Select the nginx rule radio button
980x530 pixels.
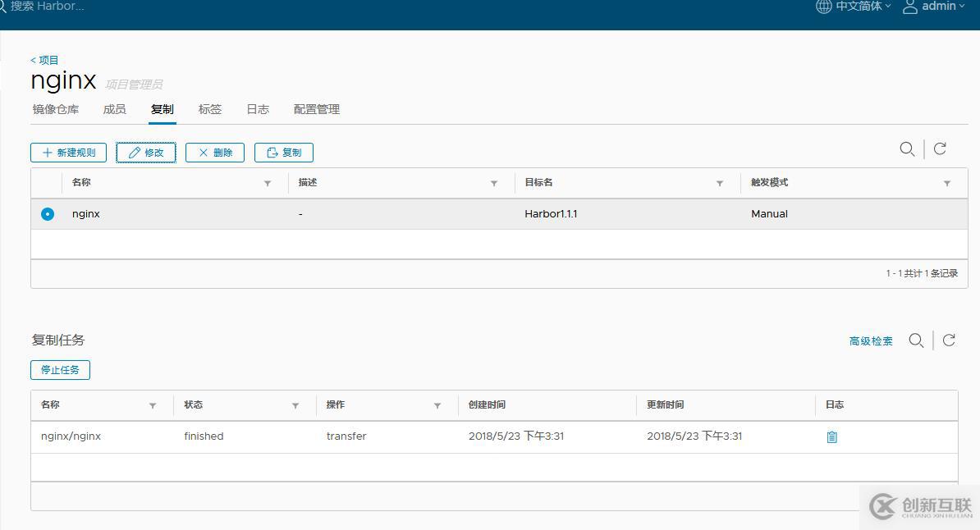tap(48, 214)
